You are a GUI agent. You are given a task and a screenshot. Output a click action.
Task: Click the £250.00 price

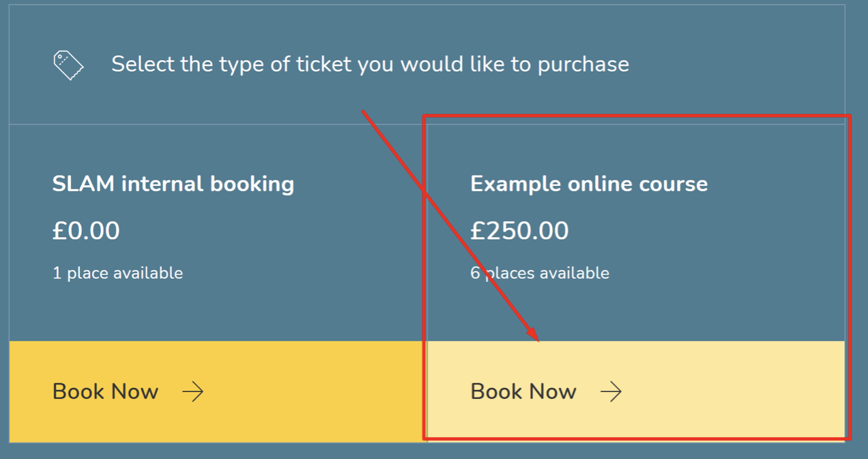click(519, 231)
